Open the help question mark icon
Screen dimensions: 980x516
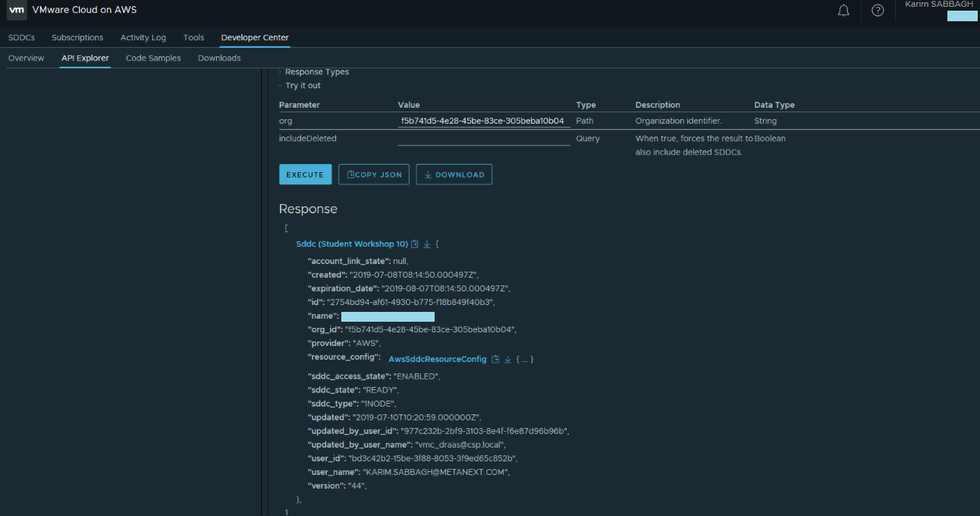[878, 11]
